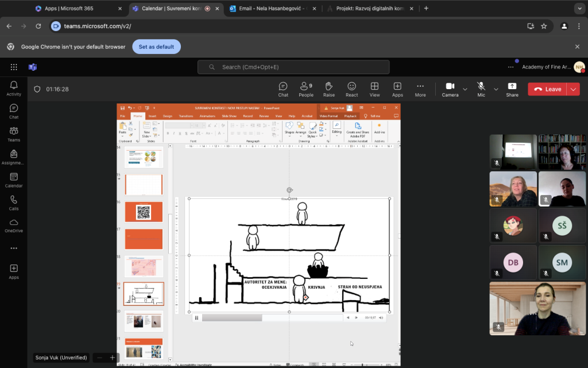588x368 pixels.
Task: Click the Teams search field
Action: (x=293, y=67)
